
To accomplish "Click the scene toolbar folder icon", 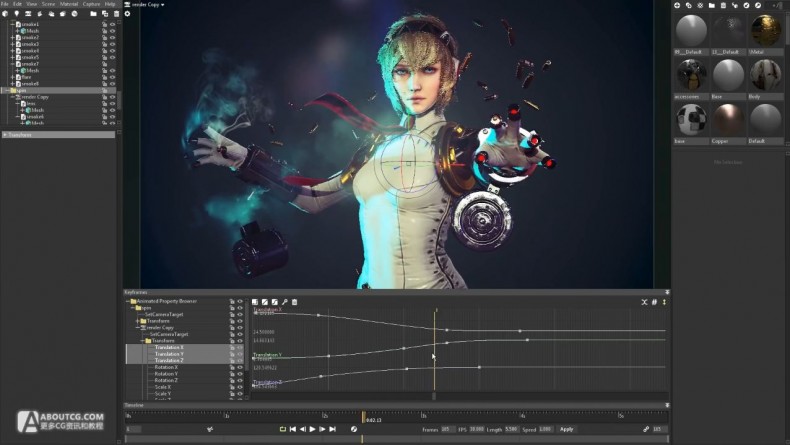I will [93, 14].
